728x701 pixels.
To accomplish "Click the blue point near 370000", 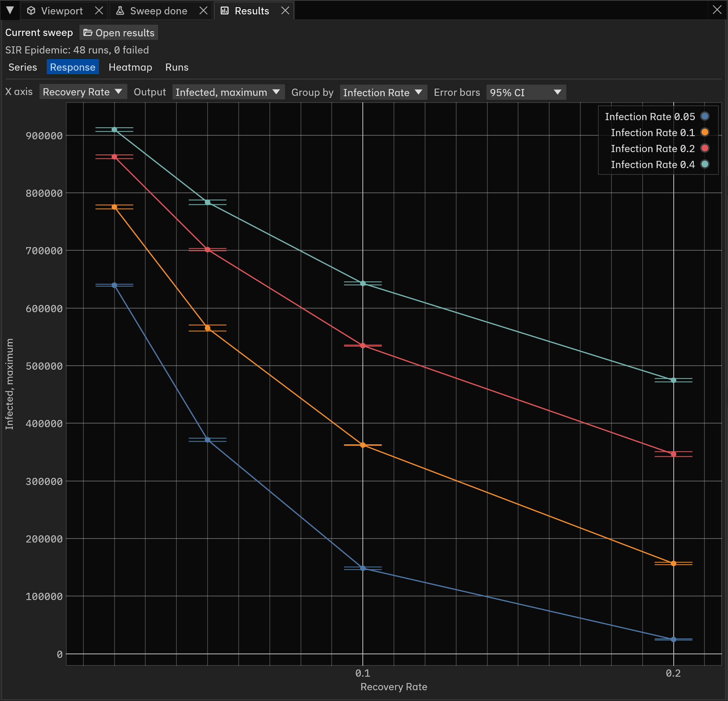I will [208, 440].
